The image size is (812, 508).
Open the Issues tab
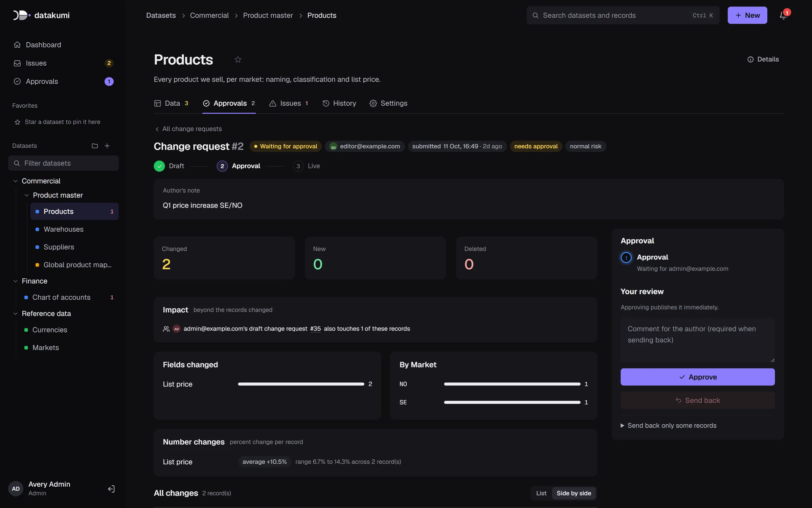click(289, 103)
